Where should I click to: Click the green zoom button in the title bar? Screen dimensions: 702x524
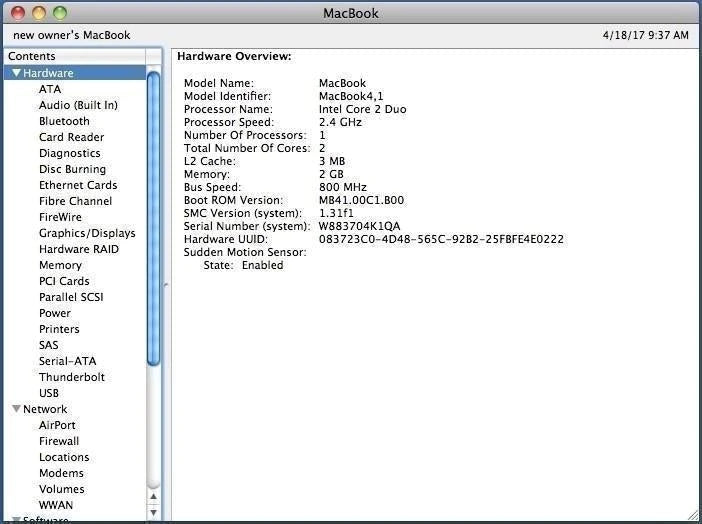[x=60, y=13]
